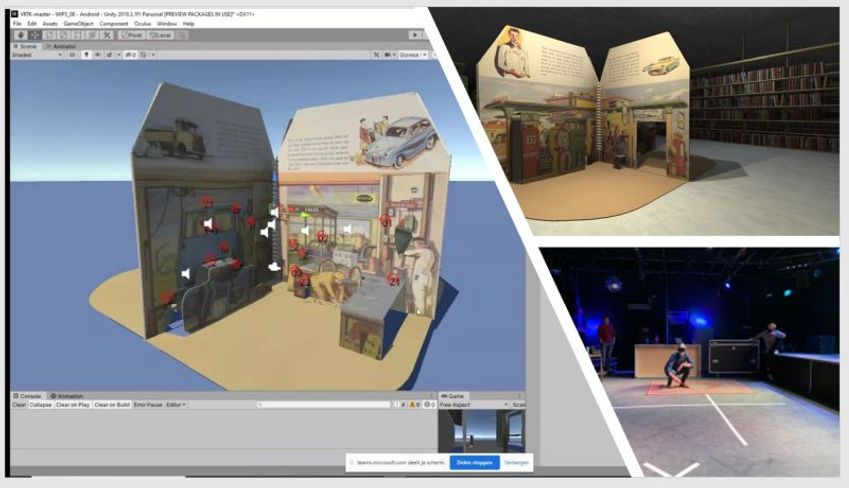The image size is (849, 488).
Task: Click the Verbergen link
Action: point(516,463)
